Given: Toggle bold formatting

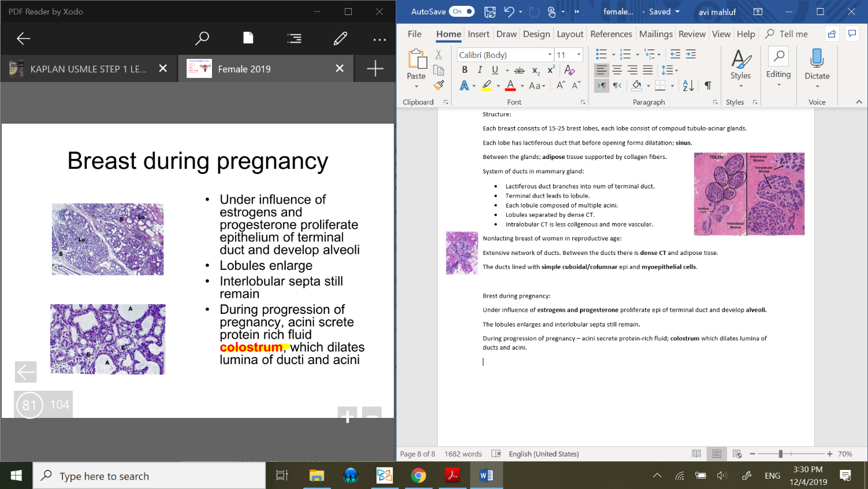Looking at the screenshot, I should (465, 70).
